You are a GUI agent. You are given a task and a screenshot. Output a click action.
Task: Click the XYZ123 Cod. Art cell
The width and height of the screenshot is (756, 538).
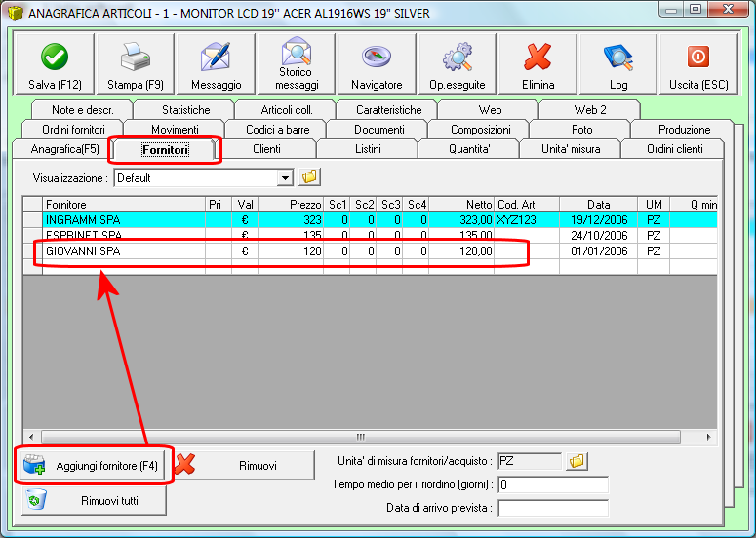tap(527, 220)
